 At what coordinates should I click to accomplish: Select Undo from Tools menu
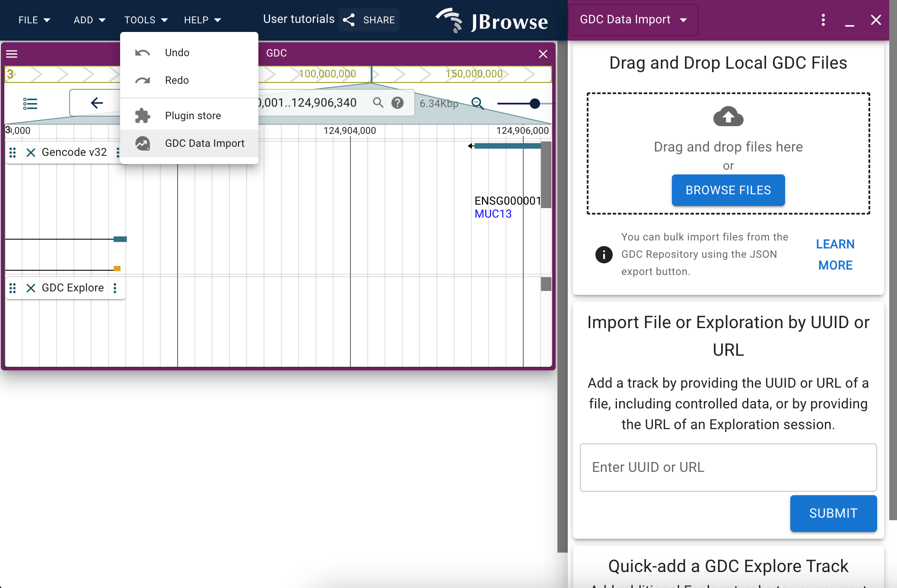189,53
